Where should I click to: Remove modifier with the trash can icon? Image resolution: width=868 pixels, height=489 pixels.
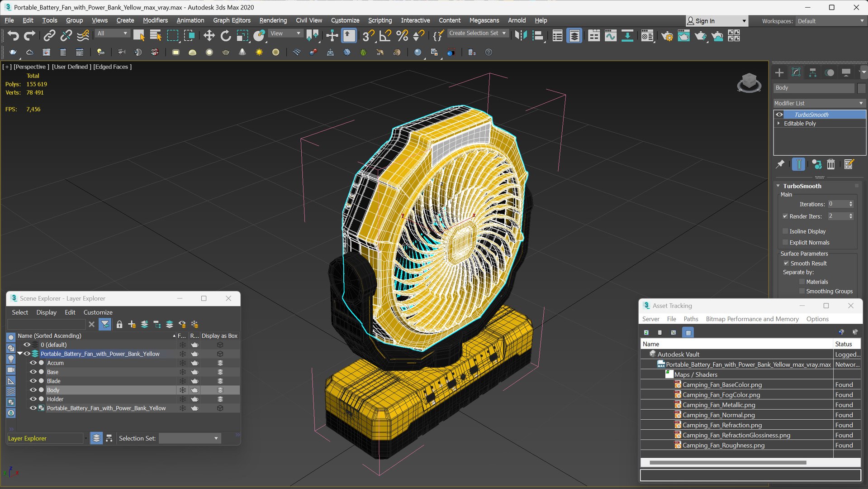click(831, 164)
